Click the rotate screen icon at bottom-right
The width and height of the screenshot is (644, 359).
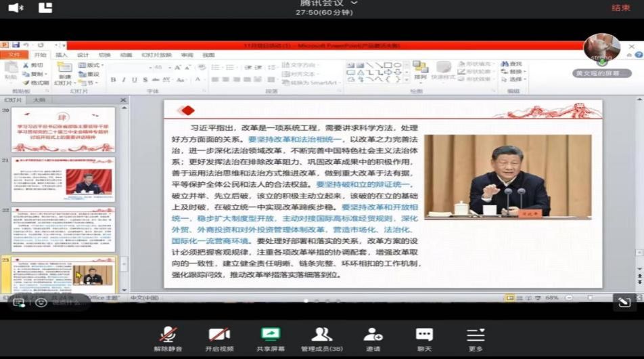(x=624, y=303)
